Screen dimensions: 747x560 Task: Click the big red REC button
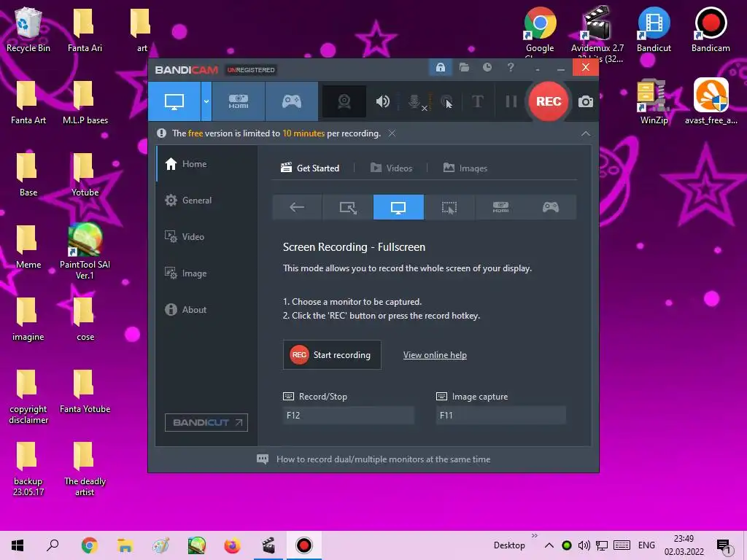[x=549, y=101]
